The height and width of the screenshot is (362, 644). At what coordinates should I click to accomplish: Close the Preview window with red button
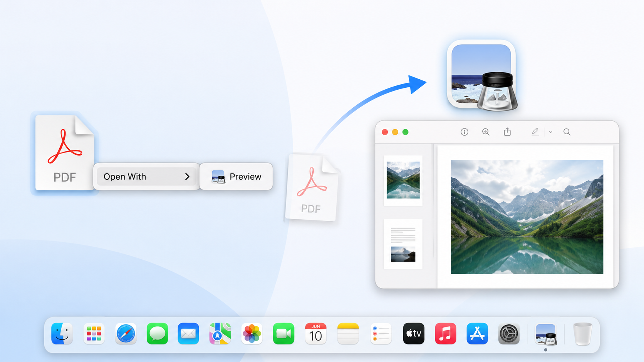[x=385, y=132]
